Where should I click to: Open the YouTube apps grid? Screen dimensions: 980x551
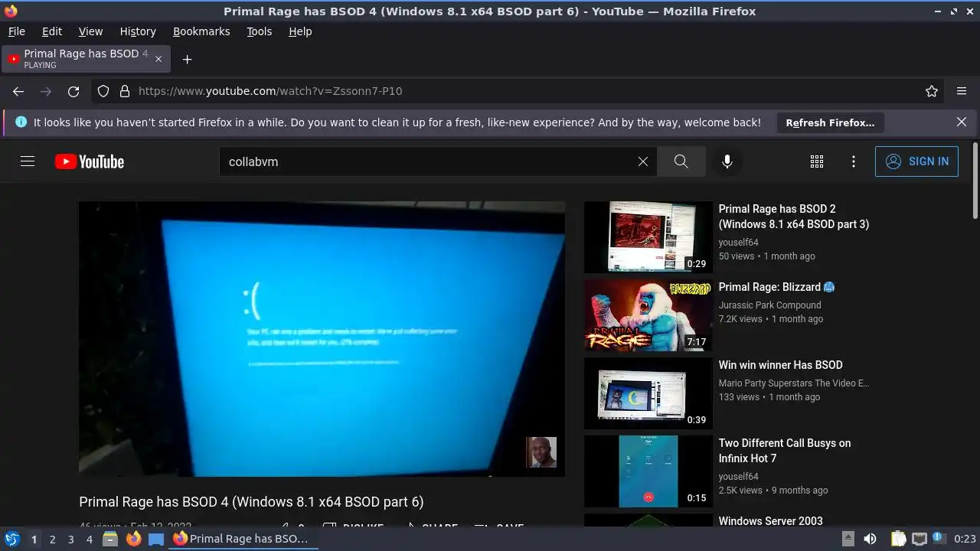coord(817,161)
